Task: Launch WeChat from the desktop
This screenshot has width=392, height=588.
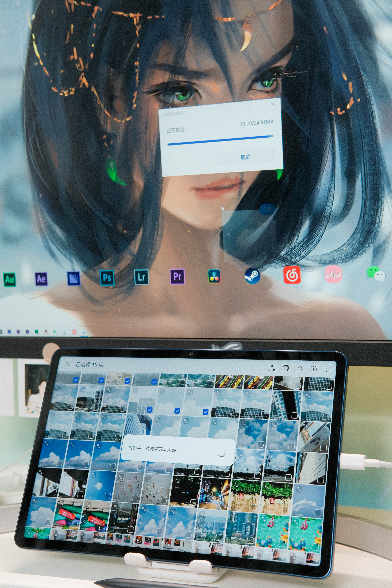Action: [x=376, y=273]
